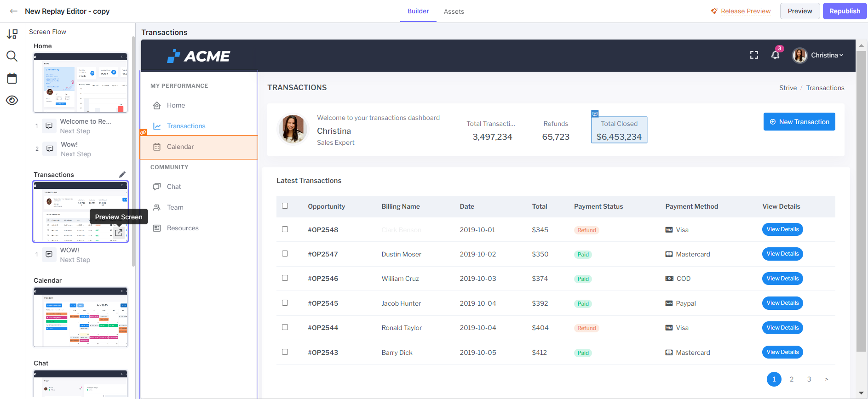
Task: Click the Preview Screen open icon on thumbnail
Action: (119, 233)
